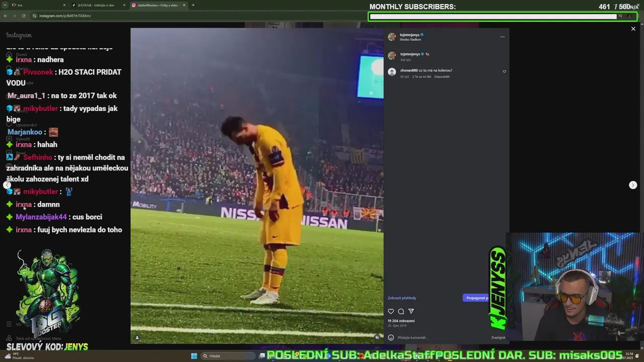Click Sefhinho chat username
The height and width of the screenshot is (362, 644).
pos(38,157)
